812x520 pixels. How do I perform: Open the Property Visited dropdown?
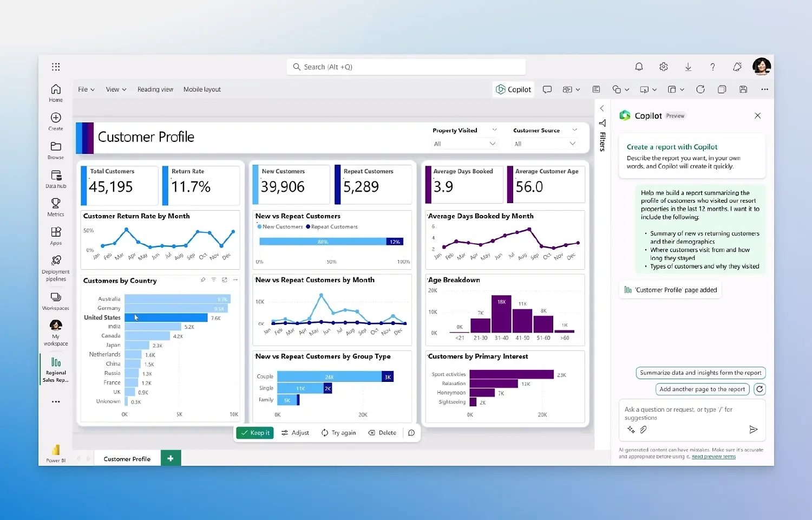pos(464,144)
